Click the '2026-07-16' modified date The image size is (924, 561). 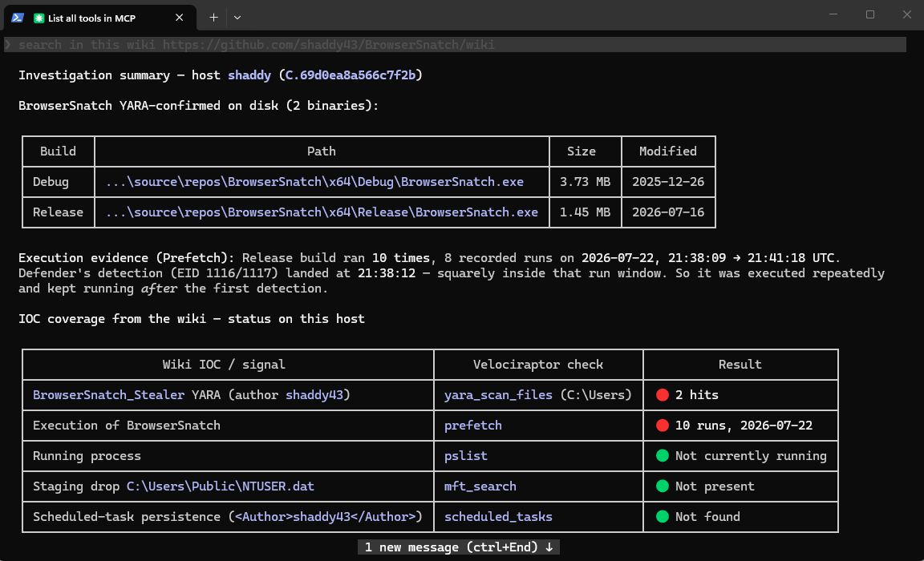pos(667,212)
